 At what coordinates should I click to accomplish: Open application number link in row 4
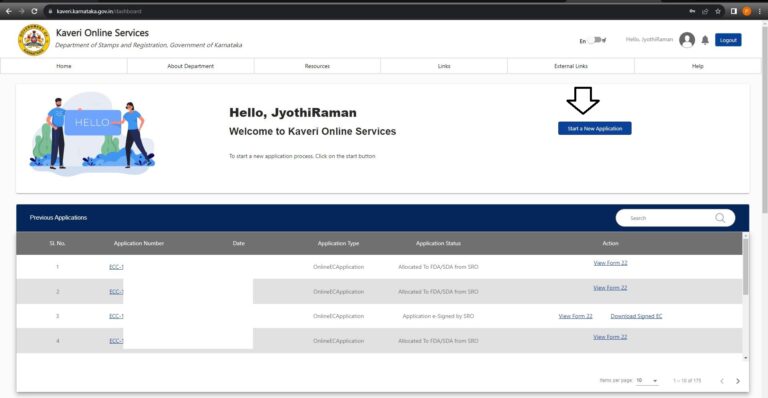click(x=116, y=341)
